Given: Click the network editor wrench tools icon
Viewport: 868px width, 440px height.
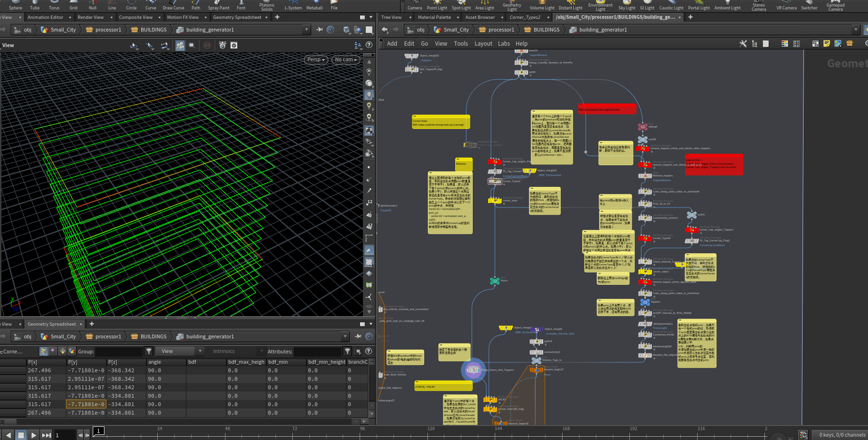Looking at the screenshot, I should 743,44.
